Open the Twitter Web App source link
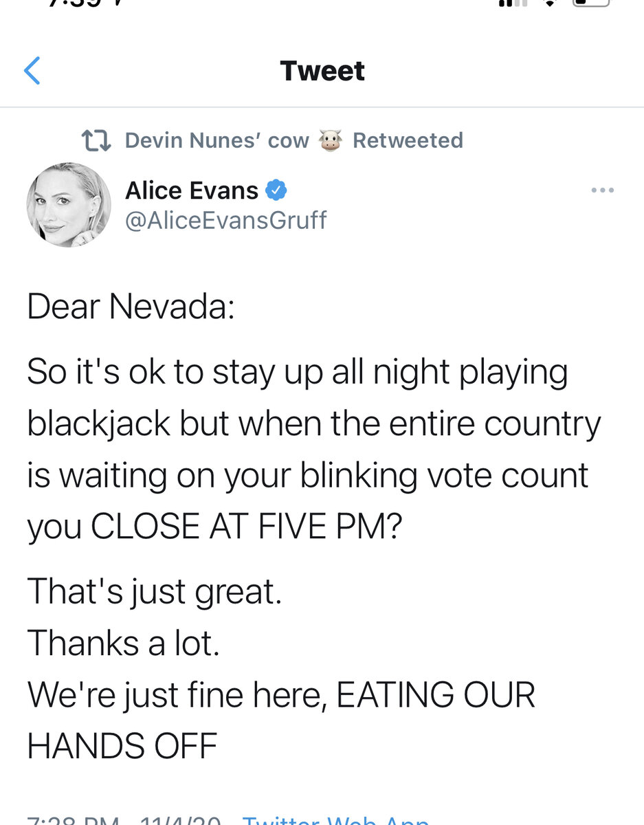644x825 pixels. (x=337, y=819)
